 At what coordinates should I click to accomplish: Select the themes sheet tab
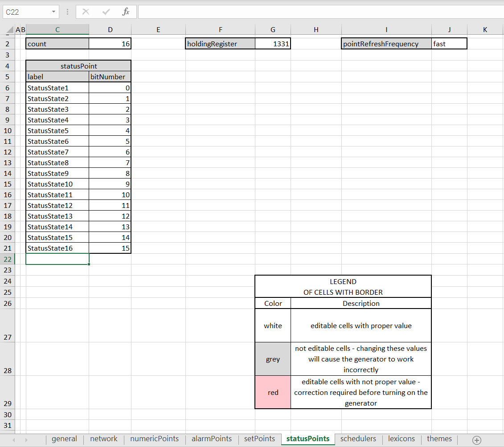pyautogui.click(x=439, y=439)
